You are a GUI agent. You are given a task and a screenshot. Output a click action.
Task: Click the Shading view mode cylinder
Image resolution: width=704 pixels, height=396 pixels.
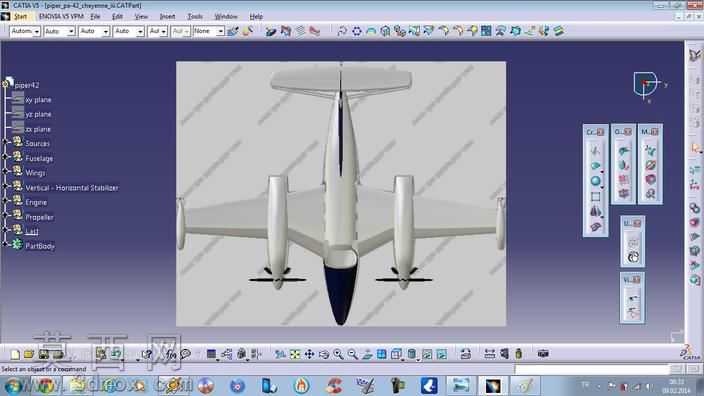coord(412,355)
